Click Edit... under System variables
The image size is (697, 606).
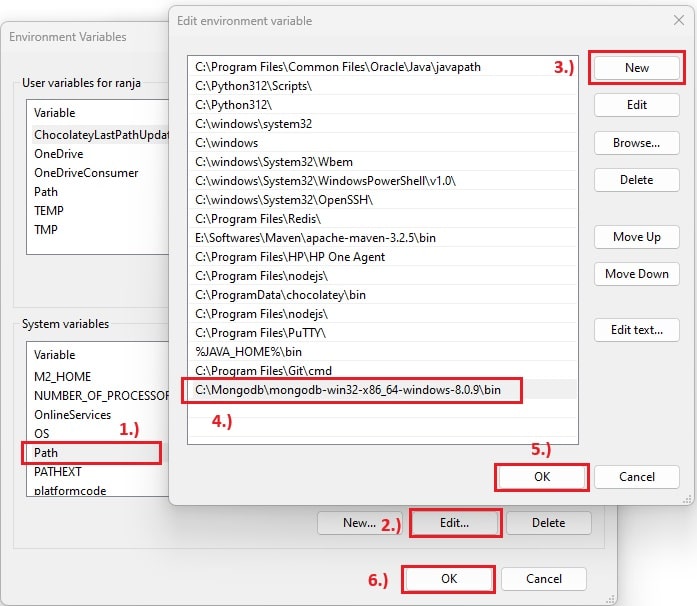click(x=454, y=523)
